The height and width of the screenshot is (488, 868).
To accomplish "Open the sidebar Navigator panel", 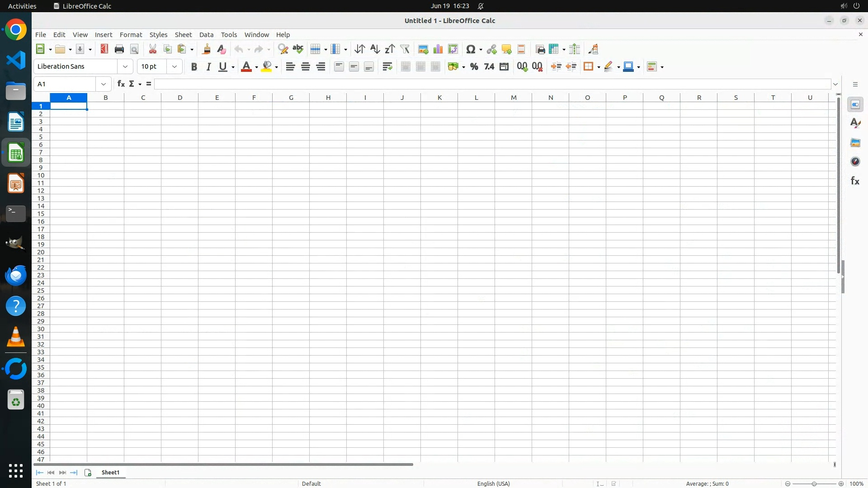I will [855, 162].
